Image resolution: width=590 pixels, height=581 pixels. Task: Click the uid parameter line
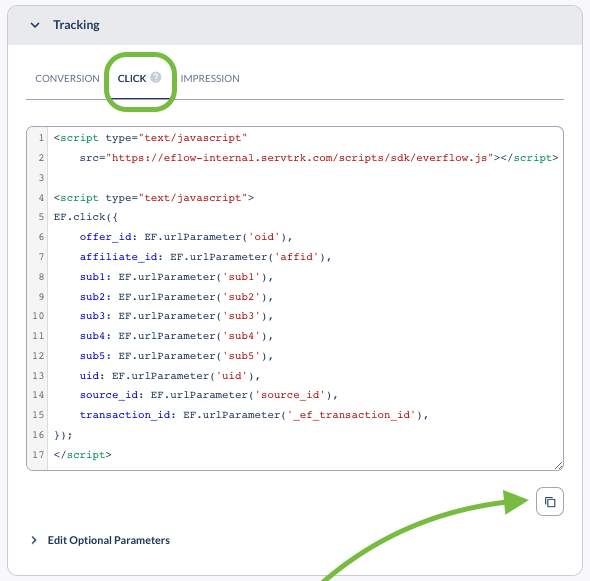tap(170, 376)
